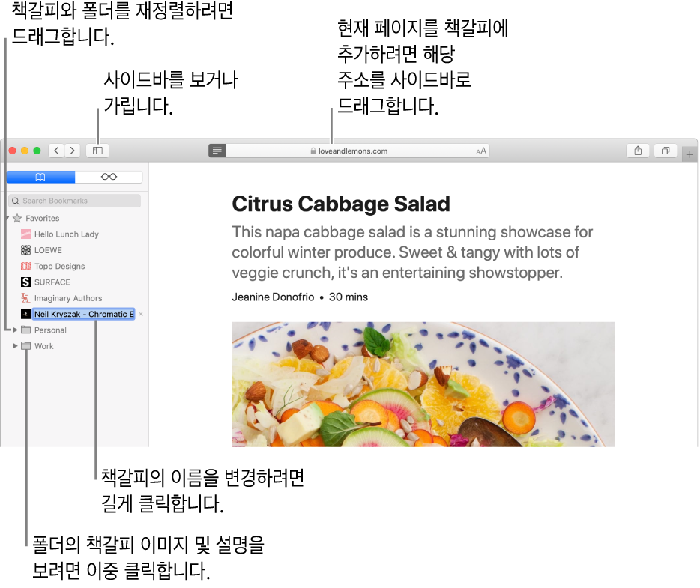Click the magnifier icon in Search Bookmarks
Image resolution: width=700 pixels, height=588 pixels.
pyautogui.click(x=16, y=201)
